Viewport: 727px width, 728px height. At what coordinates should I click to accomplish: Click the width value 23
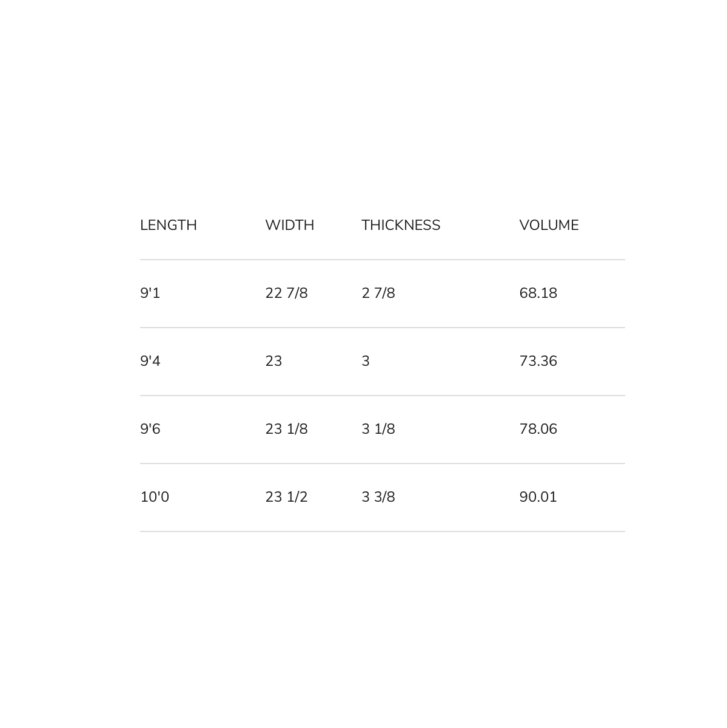pos(273,361)
